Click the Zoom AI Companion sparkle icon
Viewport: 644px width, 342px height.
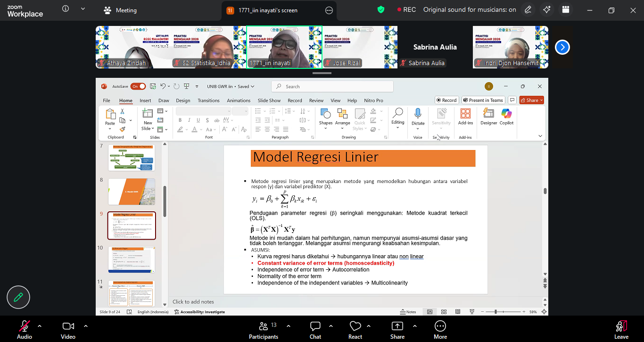pyautogui.click(x=547, y=10)
